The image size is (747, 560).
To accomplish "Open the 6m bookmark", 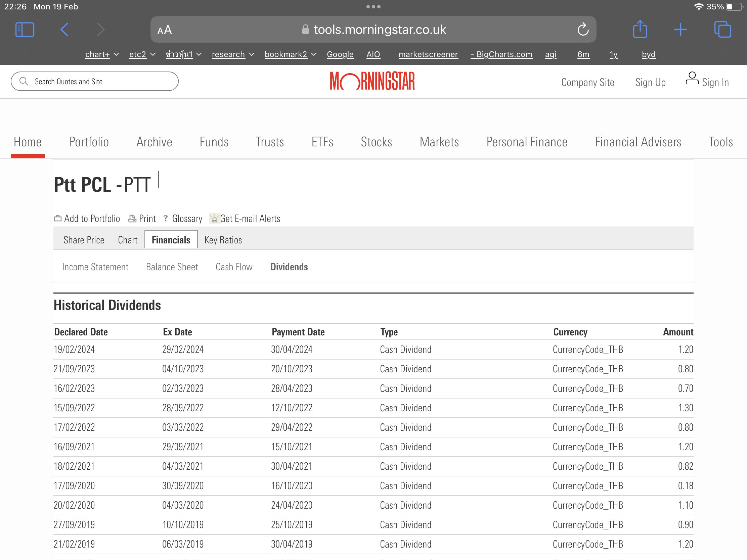I will tap(583, 54).
